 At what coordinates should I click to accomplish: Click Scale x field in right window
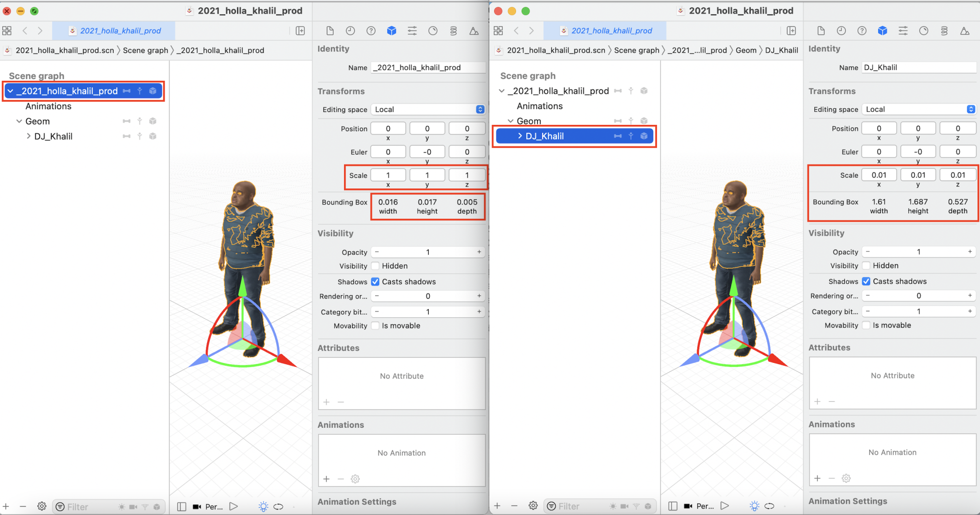coord(879,175)
